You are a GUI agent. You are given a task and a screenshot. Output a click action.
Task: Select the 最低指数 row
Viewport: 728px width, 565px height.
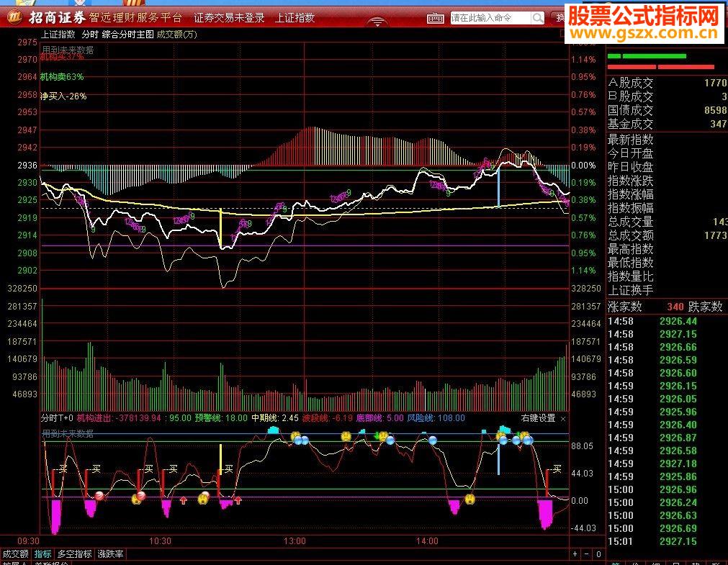667,263
